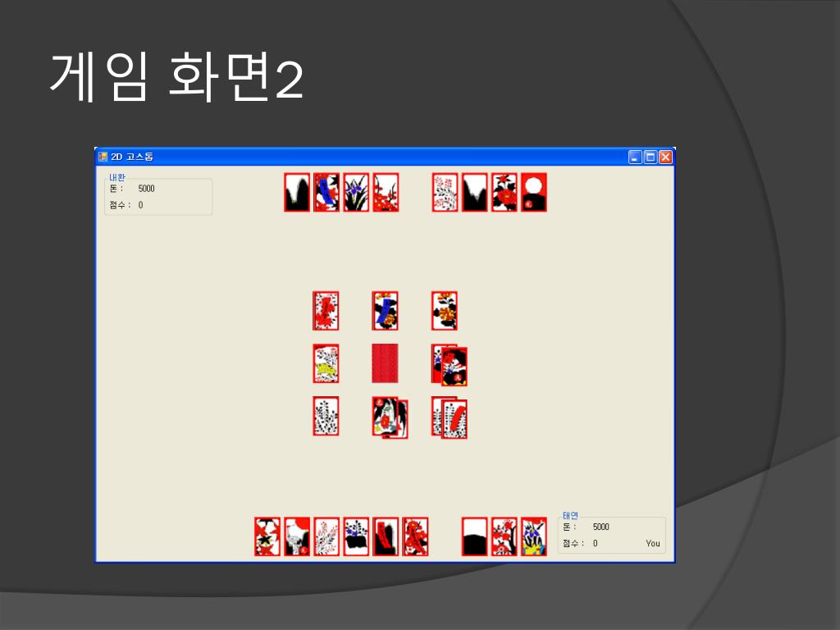This screenshot has height=630, width=840.
Task: Click the 게임 화면2 slide heading
Action: click(177, 76)
